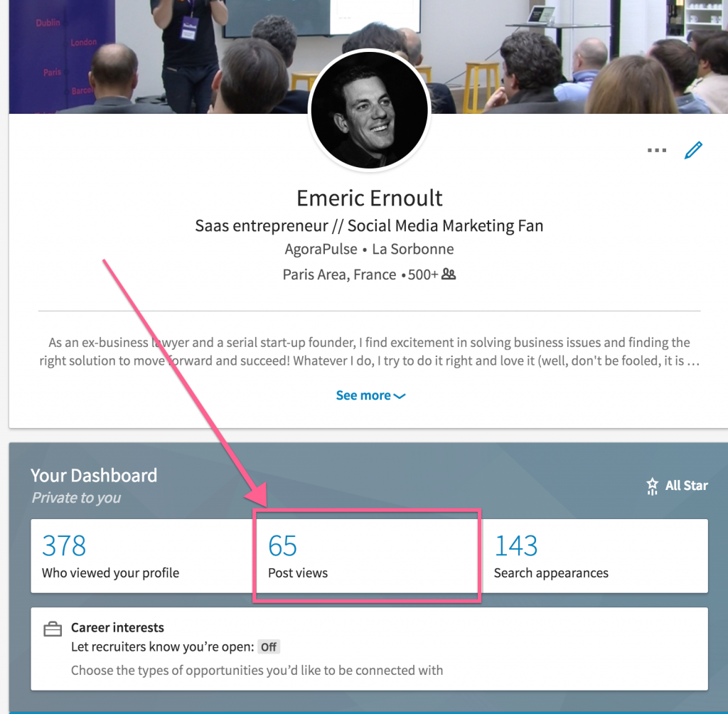The height and width of the screenshot is (714, 728).
Task: Click the All Star label text
Action: [x=686, y=486]
